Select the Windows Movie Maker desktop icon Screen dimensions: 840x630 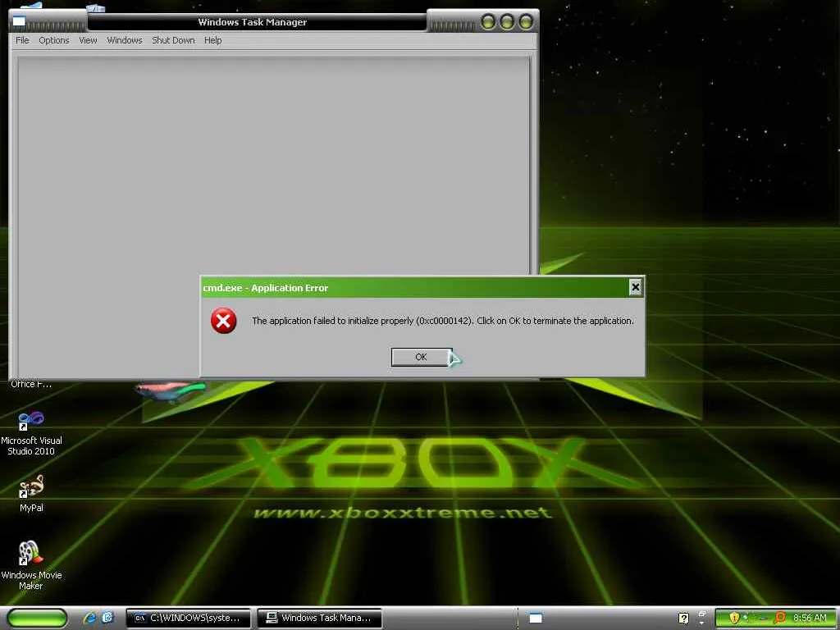pyautogui.click(x=31, y=565)
